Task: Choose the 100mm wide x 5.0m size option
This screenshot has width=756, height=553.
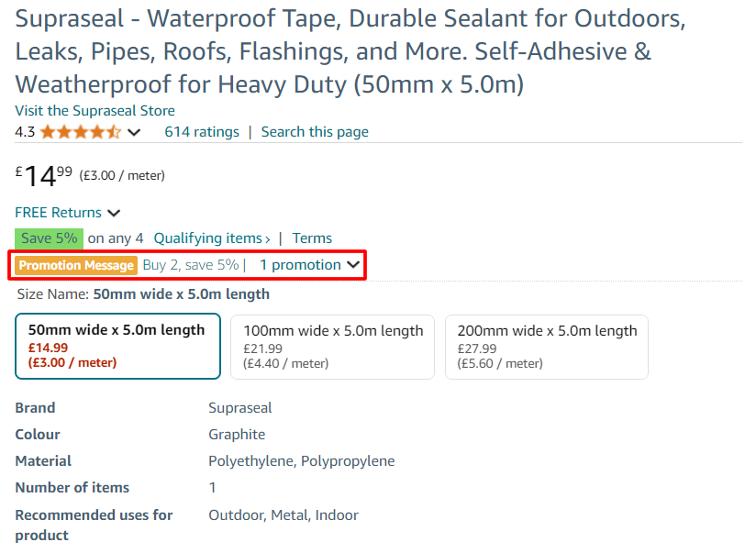Action: tap(332, 347)
